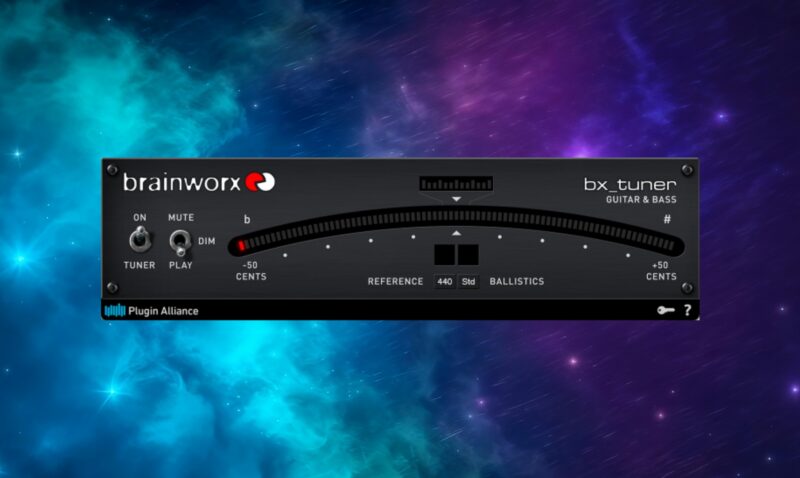This screenshot has height=478, width=800.
Task: Open the Std ballistics dropdown
Action: [468, 282]
